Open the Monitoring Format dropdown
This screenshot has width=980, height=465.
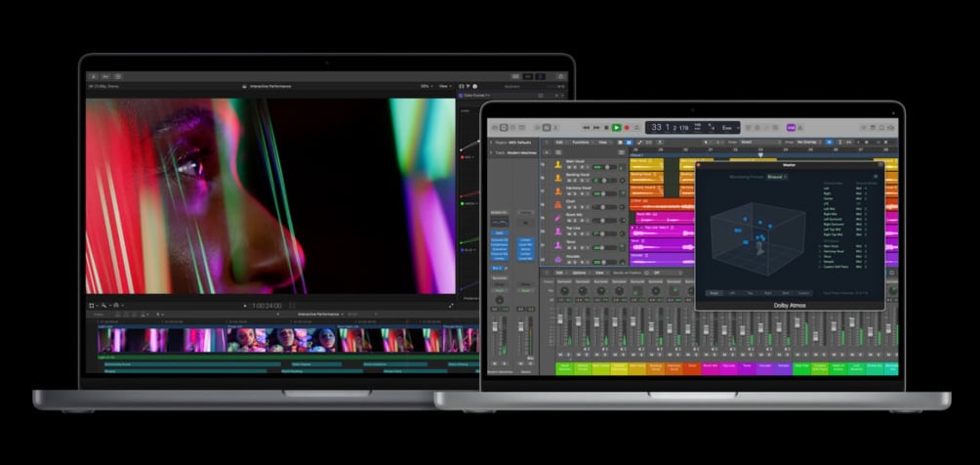point(777,177)
